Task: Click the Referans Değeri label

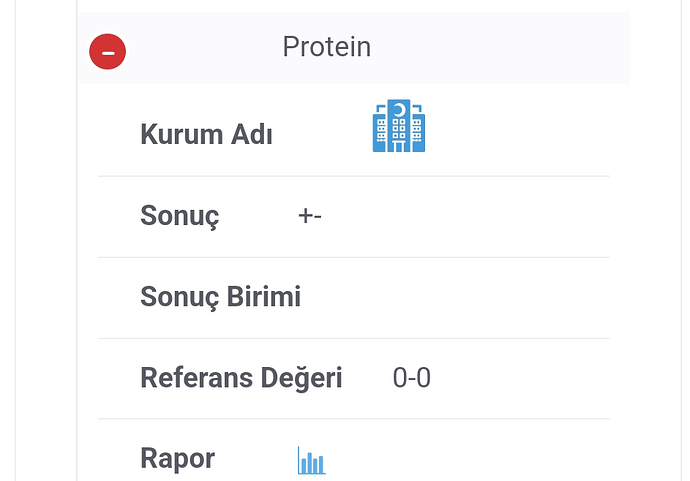Action: click(241, 378)
